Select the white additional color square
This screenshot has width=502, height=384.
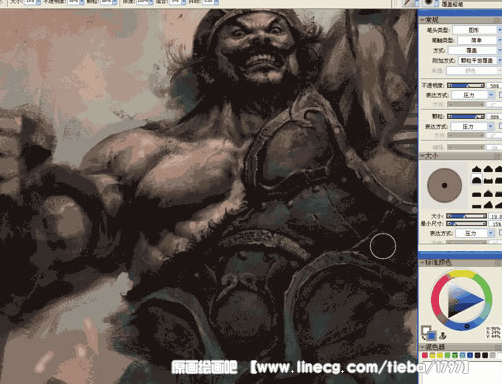(425, 330)
